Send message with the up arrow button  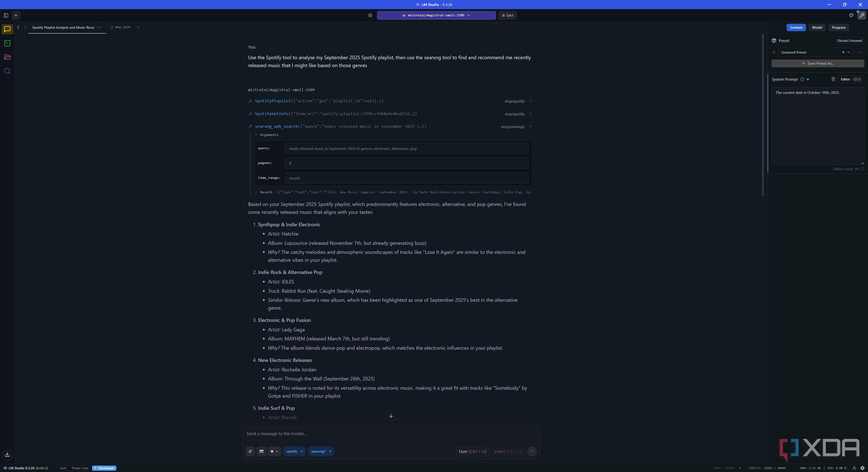coord(532,451)
